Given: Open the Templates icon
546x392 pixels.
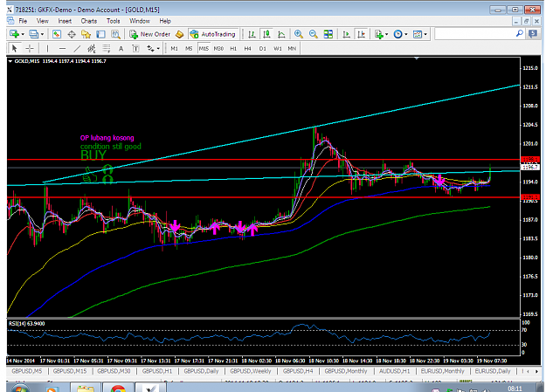Looking at the screenshot, I should [418, 34].
